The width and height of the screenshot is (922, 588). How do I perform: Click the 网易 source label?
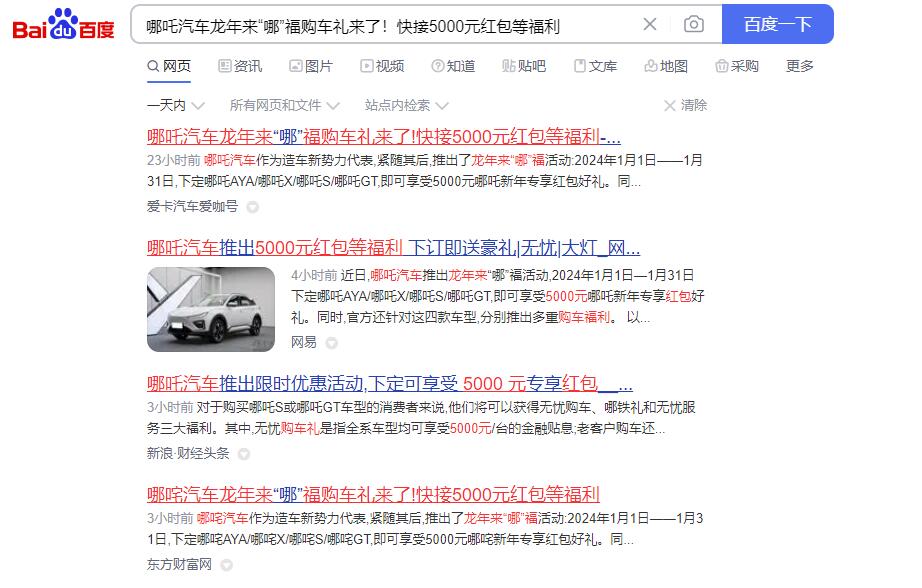pos(304,342)
